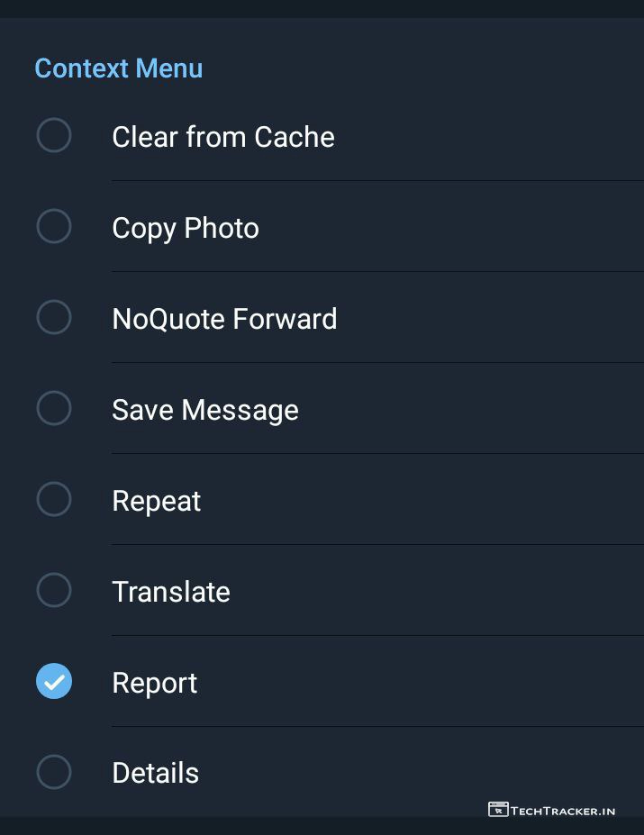Turn on the Save Message checkbox
This screenshot has width=644, height=835.
coord(54,409)
